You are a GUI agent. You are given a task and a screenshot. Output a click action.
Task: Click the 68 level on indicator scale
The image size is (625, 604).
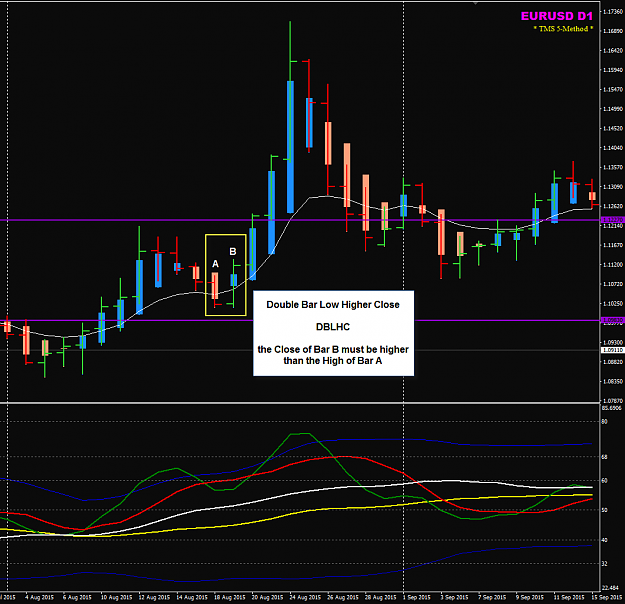[x=605, y=457]
